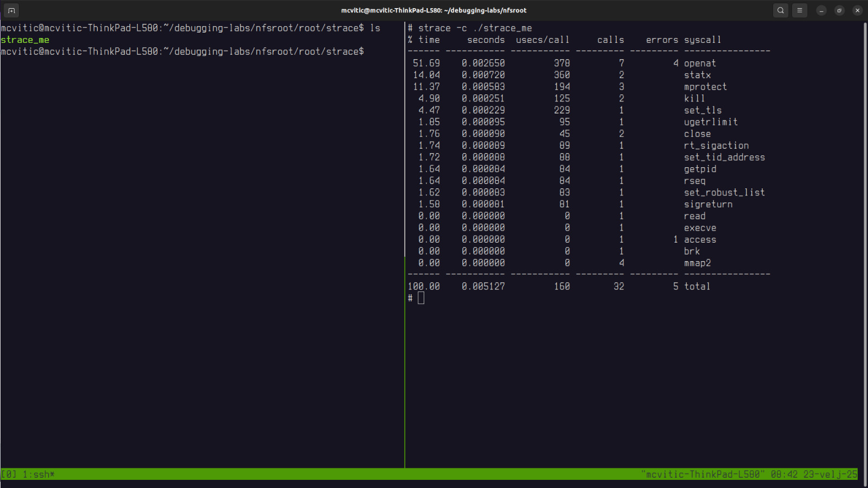The height and width of the screenshot is (488, 868).
Task: Click the vertical tmux pane divider
Action: pyautogui.click(x=405, y=244)
